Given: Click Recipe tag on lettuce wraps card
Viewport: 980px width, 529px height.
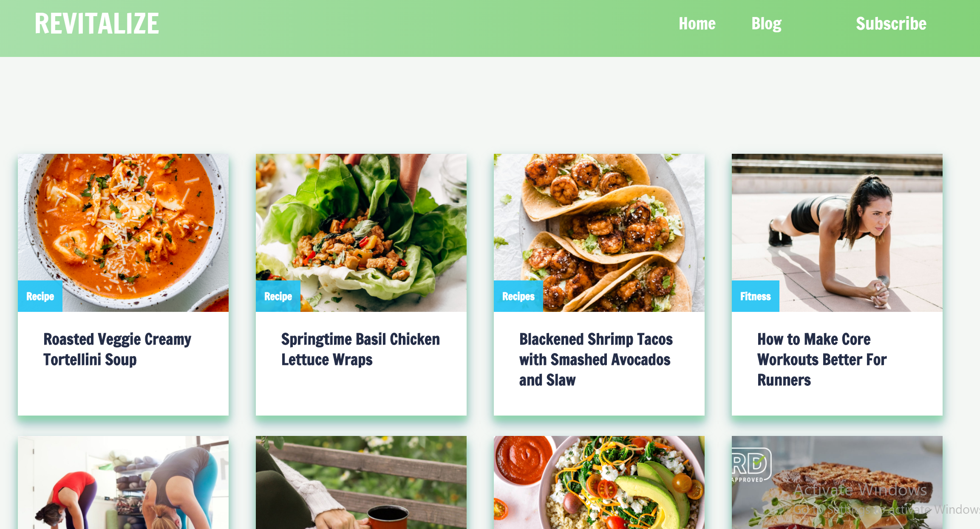Looking at the screenshot, I should (278, 296).
